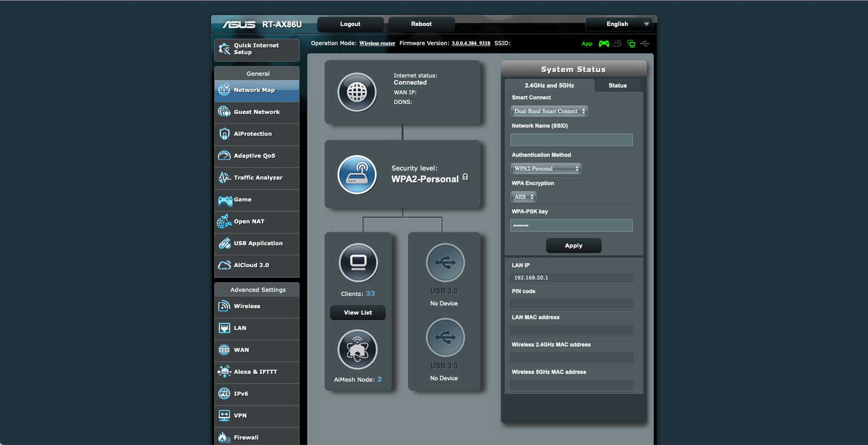Open the Open NAT icon
Image resolution: width=868 pixels, height=445 pixels.
[224, 221]
